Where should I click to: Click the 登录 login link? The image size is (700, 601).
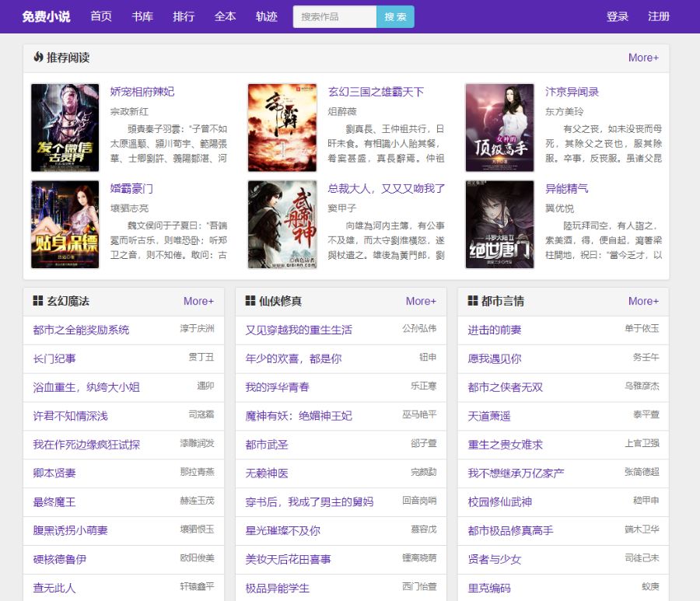(x=618, y=16)
